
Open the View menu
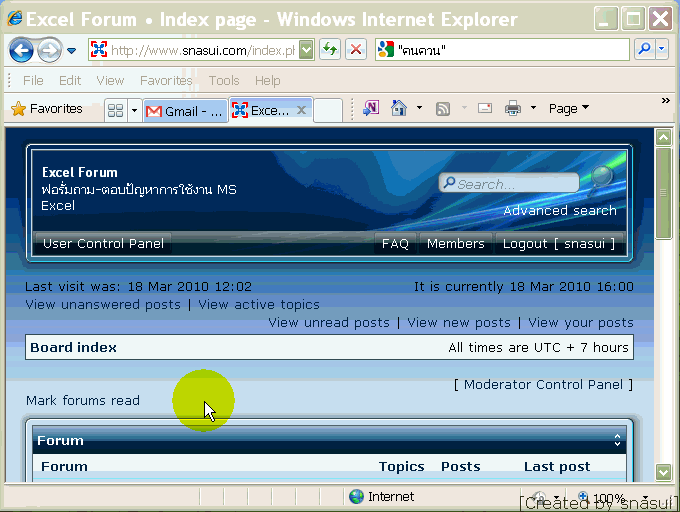coord(110,81)
